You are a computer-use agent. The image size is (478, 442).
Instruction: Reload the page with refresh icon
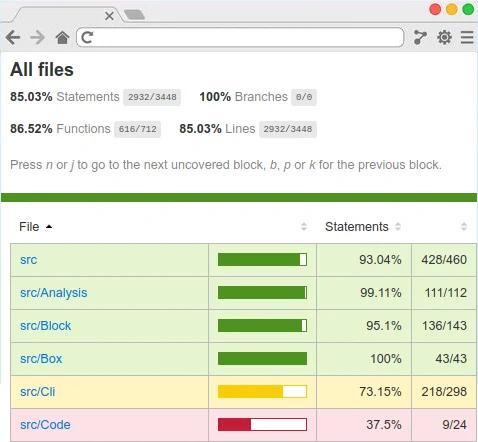[87, 37]
